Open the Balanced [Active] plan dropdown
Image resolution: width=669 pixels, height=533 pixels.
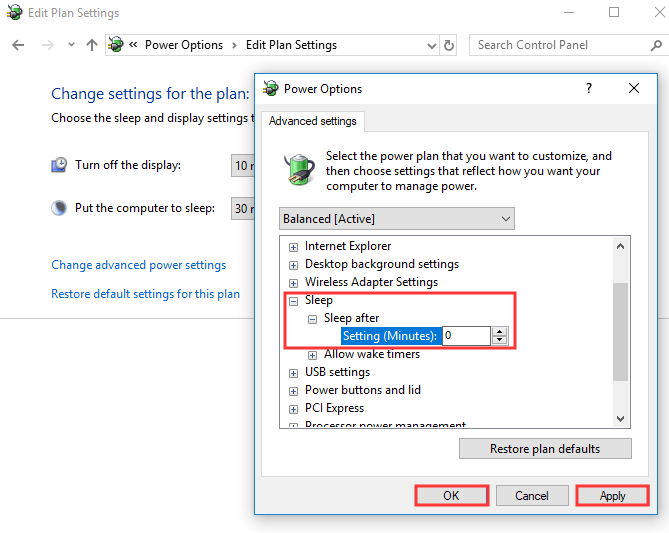(x=397, y=218)
